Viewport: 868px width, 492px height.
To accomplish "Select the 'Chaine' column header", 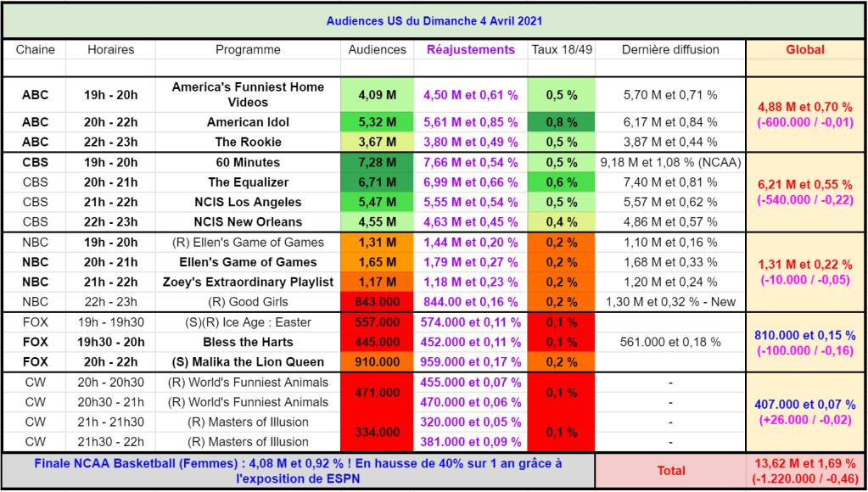I will tap(35, 49).
